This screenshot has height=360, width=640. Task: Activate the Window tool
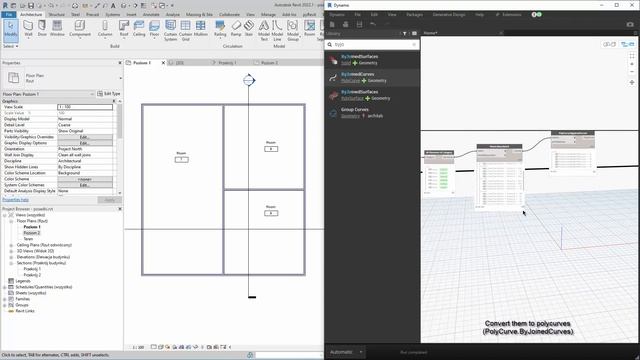point(57,29)
